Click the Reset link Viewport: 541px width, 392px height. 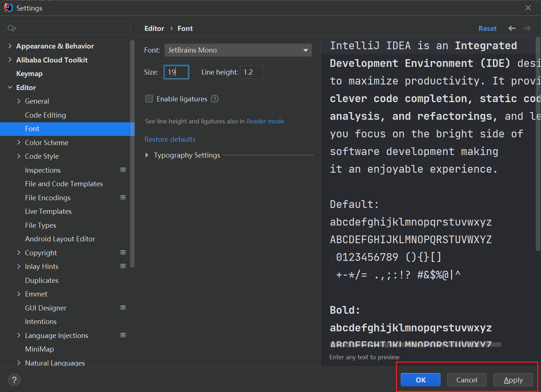487,28
